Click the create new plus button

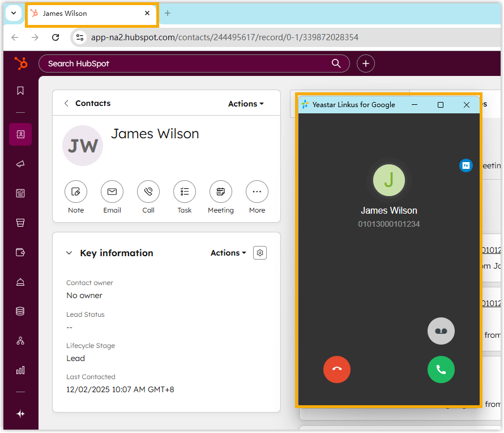pyautogui.click(x=366, y=63)
